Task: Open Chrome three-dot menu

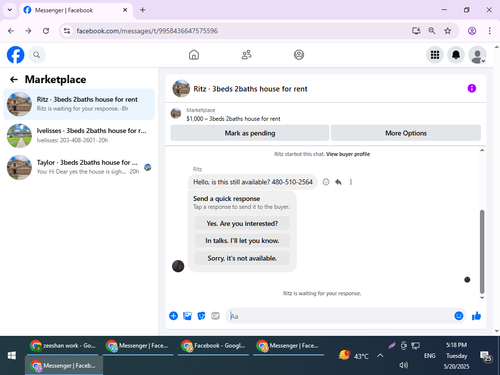Action: coord(489,31)
